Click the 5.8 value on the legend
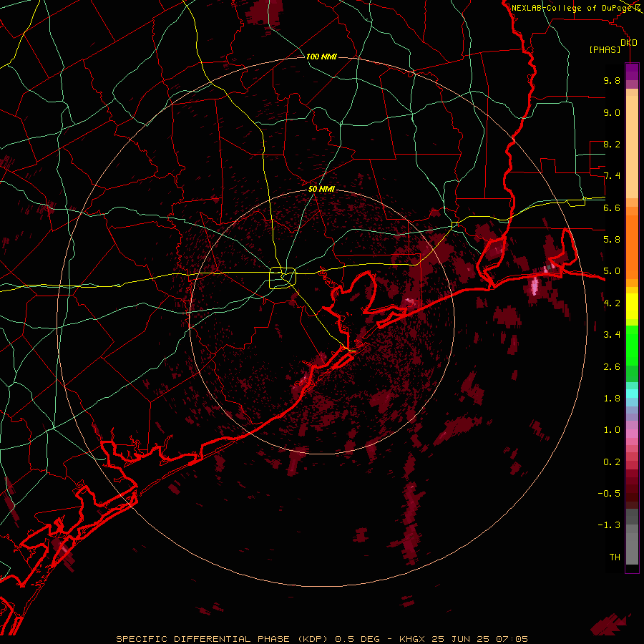 click(612, 240)
